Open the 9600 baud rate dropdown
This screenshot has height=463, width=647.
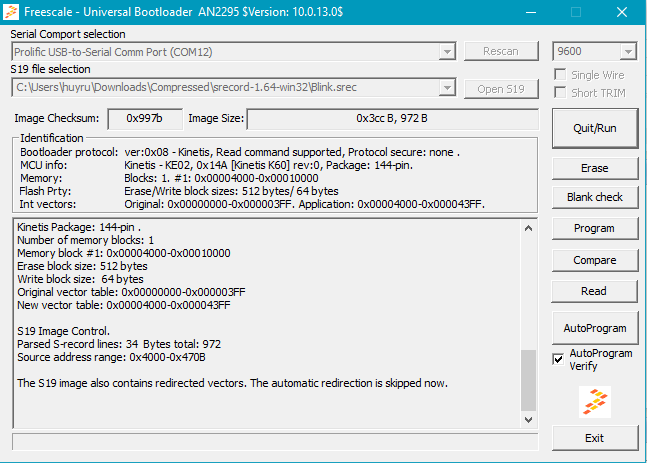pos(628,52)
